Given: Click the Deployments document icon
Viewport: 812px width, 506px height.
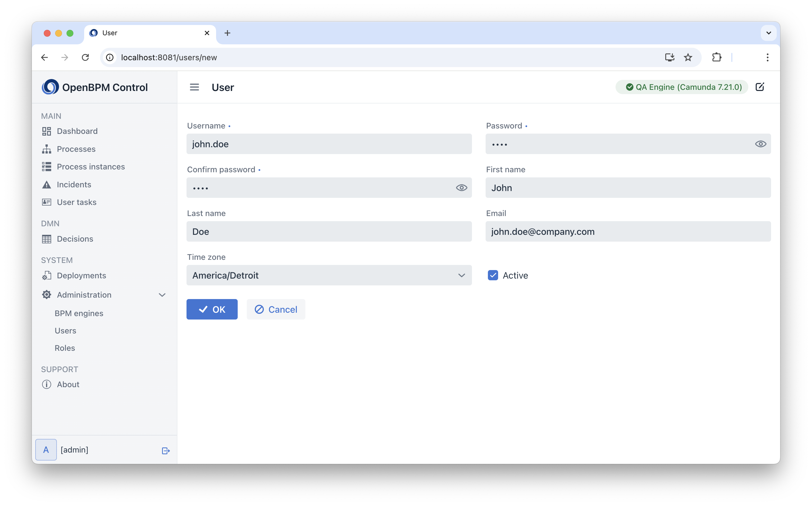Looking at the screenshot, I should pyautogui.click(x=47, y=275).
